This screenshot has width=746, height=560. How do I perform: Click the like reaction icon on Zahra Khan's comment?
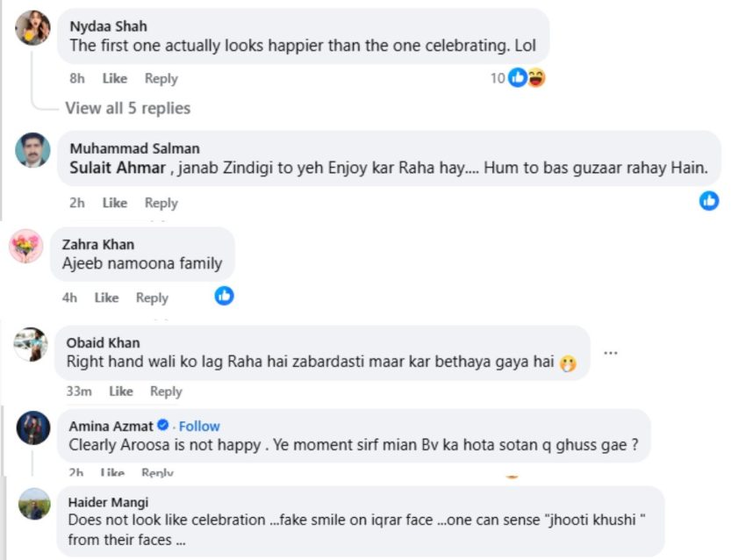tap(224, 297)
